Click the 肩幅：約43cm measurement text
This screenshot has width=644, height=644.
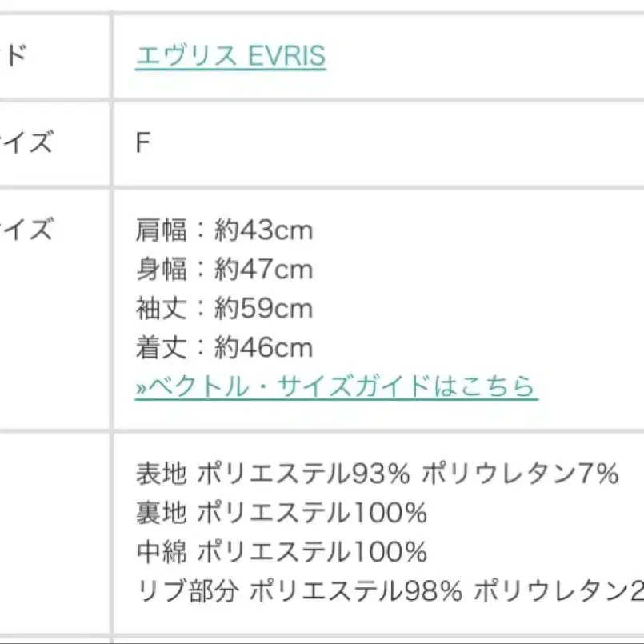225,231
